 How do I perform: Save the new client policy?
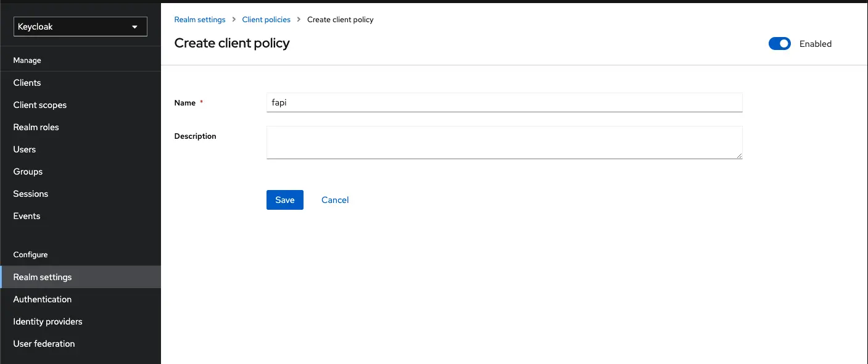(284, 199)
